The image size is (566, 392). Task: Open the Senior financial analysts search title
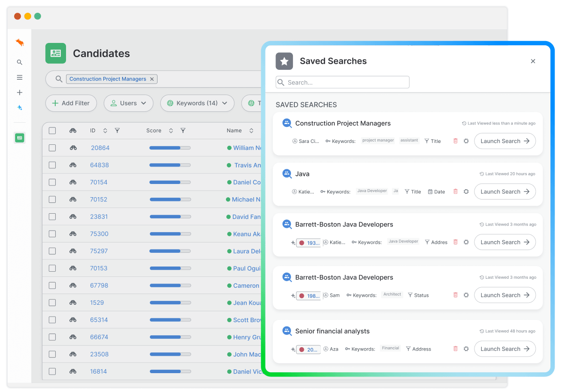333,331
